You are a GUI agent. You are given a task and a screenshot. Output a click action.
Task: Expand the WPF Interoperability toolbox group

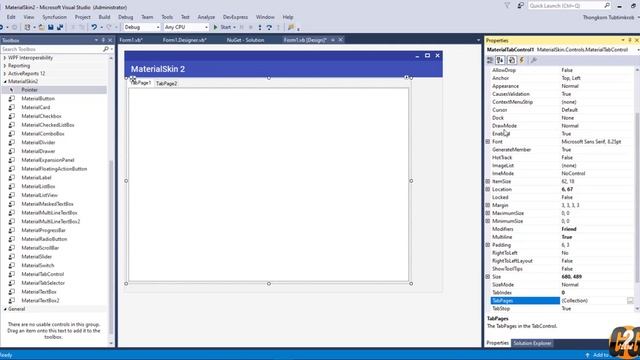pyautogui.click(x=5, y=58)
